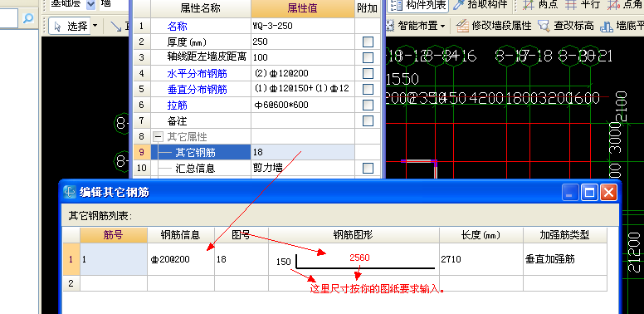Click the 墙底平 wall bottom tool

click(622, 27)
